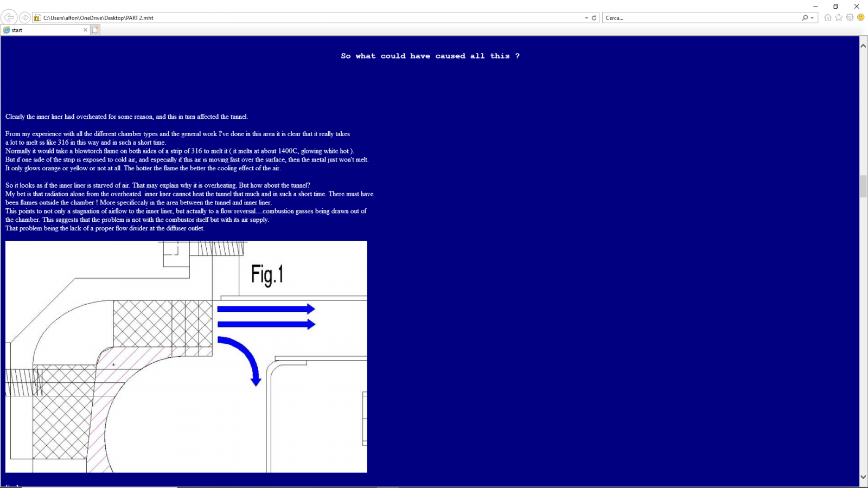Open Favorites with the star icon
Viewport: 868px width, 488px height.
(839, 17)
